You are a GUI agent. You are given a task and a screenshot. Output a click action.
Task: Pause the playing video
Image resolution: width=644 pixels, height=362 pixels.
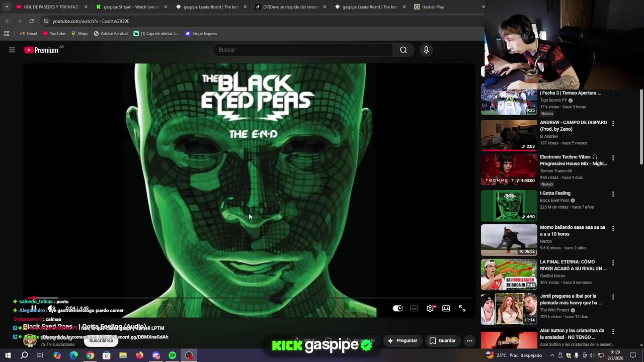tap(34, 308)
